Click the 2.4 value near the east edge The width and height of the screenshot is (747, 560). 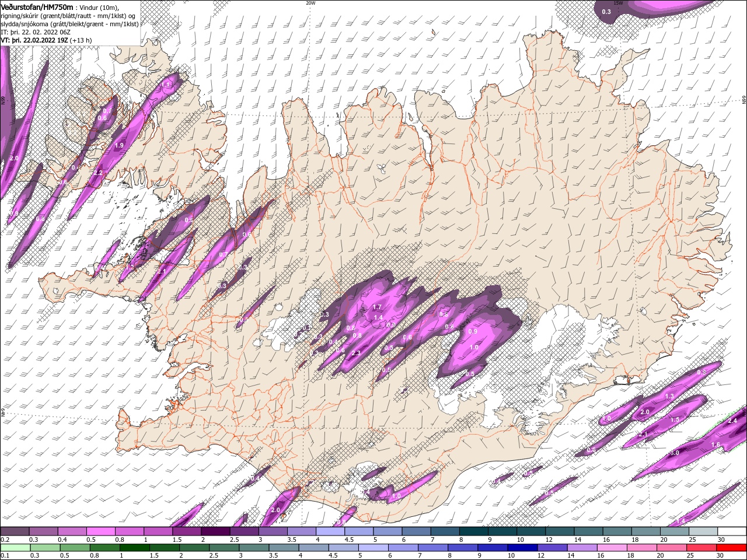[x=733, y=421]
